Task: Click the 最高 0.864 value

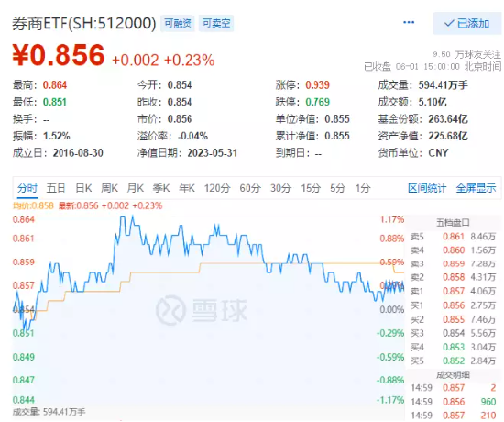Action: tap(55, 85)
